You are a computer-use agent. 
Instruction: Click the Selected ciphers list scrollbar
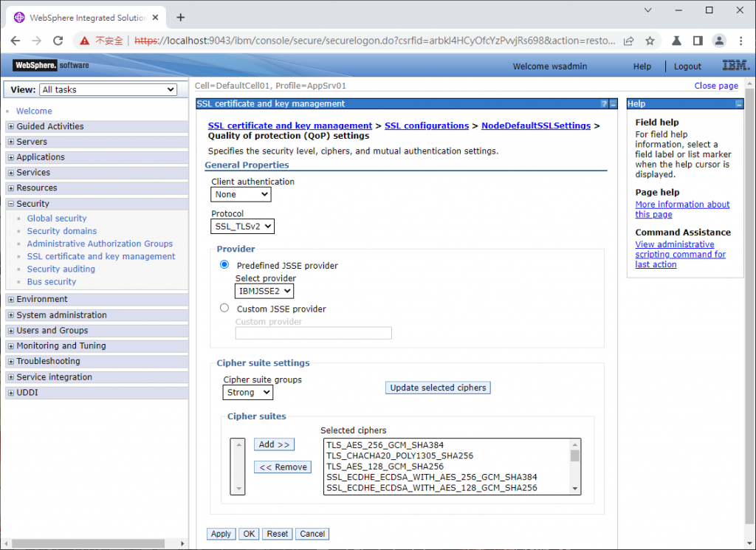click(574, 467)
